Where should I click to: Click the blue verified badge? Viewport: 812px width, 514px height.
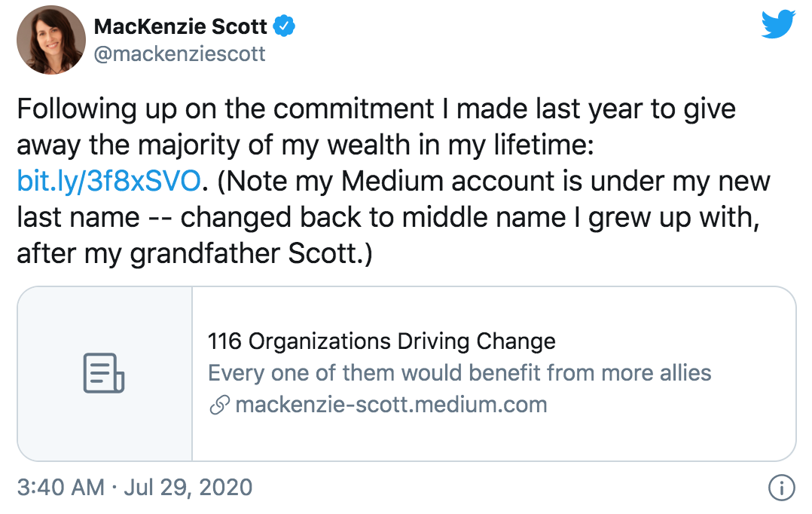coord(283,27)
